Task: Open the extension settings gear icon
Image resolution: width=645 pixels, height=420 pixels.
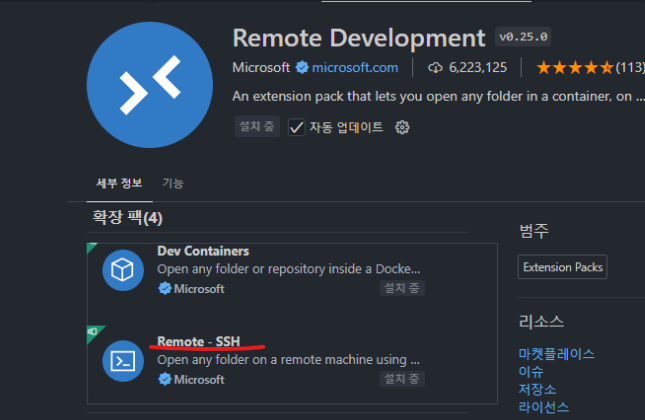Action: 402,127
